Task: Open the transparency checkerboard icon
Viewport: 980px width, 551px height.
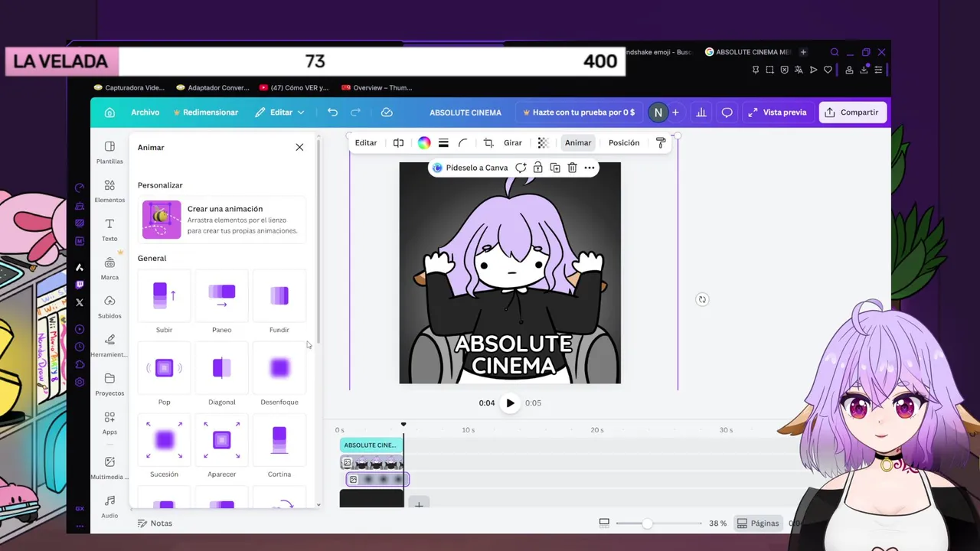Action: coord(543,143)
